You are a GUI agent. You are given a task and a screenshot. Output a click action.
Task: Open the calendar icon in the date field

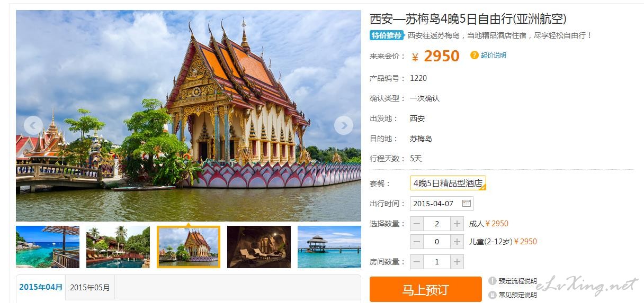click(x=466, y=204)
